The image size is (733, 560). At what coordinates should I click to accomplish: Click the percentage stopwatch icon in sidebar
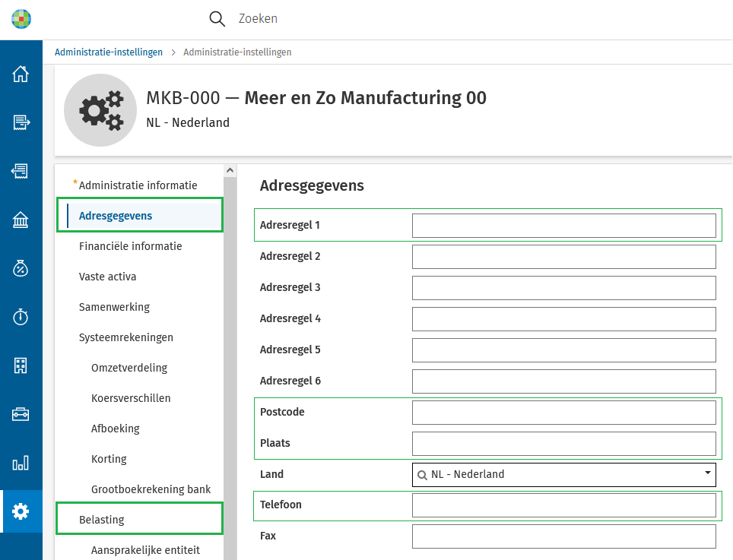21,268
